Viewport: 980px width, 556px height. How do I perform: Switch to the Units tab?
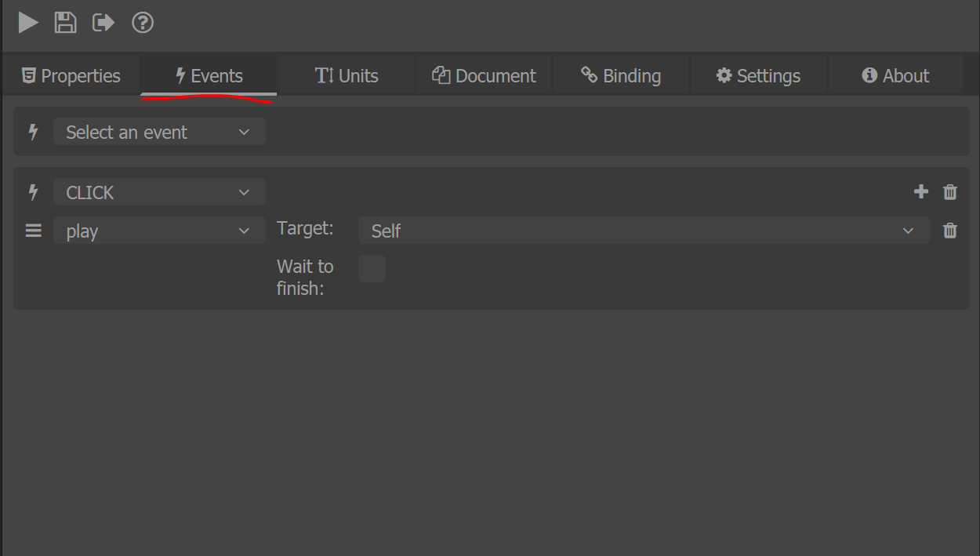[347, 74]
